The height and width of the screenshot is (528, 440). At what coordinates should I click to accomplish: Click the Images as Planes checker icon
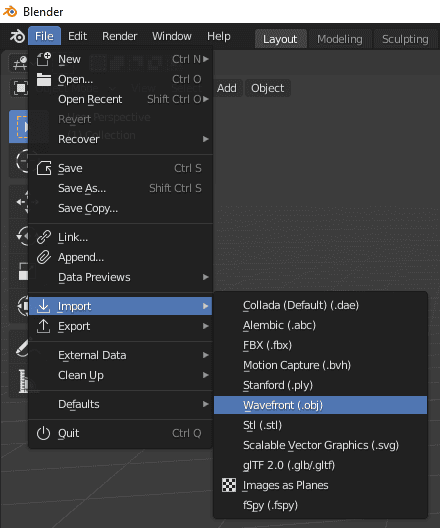[x=229, y=485]
